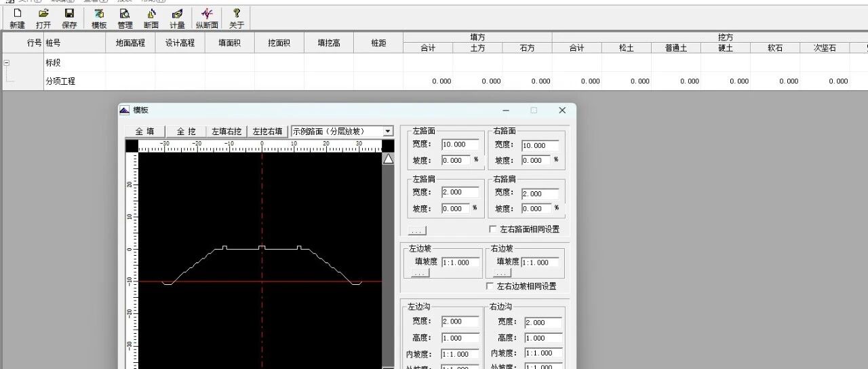Click the 挖面积 column header
The image size is (868, 369).
click(279, 43)
